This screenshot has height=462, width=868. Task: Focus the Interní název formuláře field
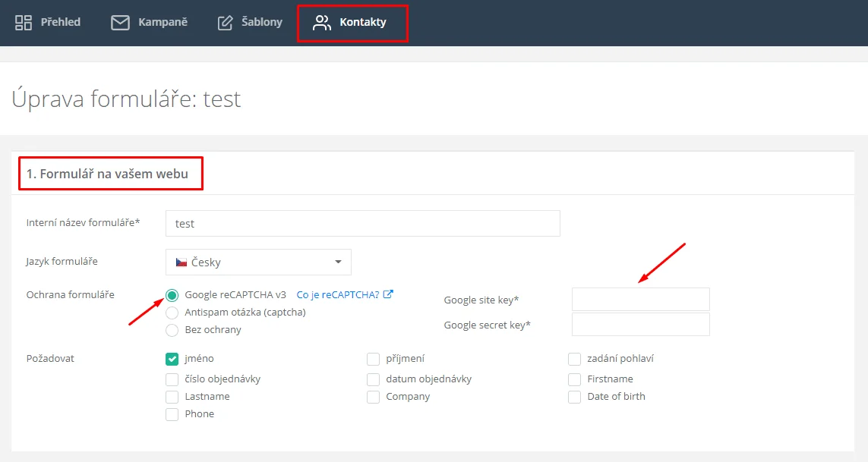[362, 224]
